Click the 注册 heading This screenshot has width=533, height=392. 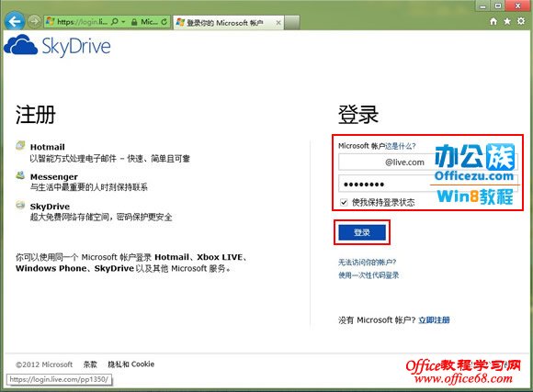click(35, 115)
